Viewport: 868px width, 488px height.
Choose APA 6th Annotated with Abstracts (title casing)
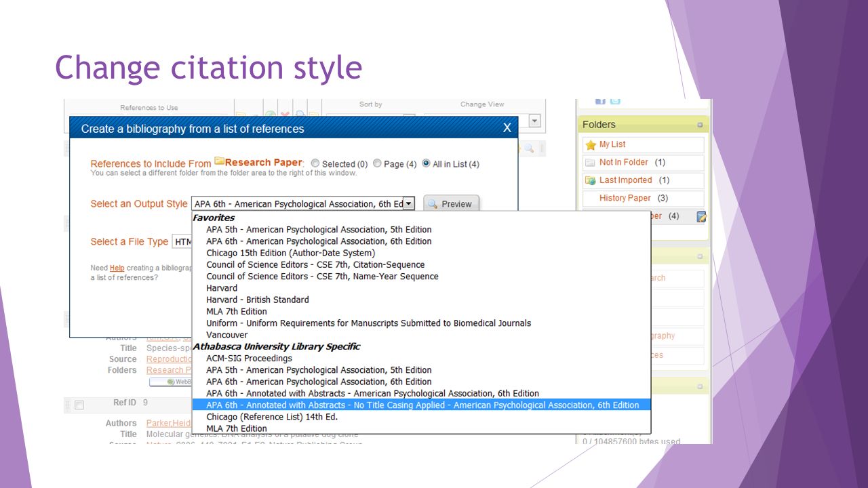pos(373,393)
